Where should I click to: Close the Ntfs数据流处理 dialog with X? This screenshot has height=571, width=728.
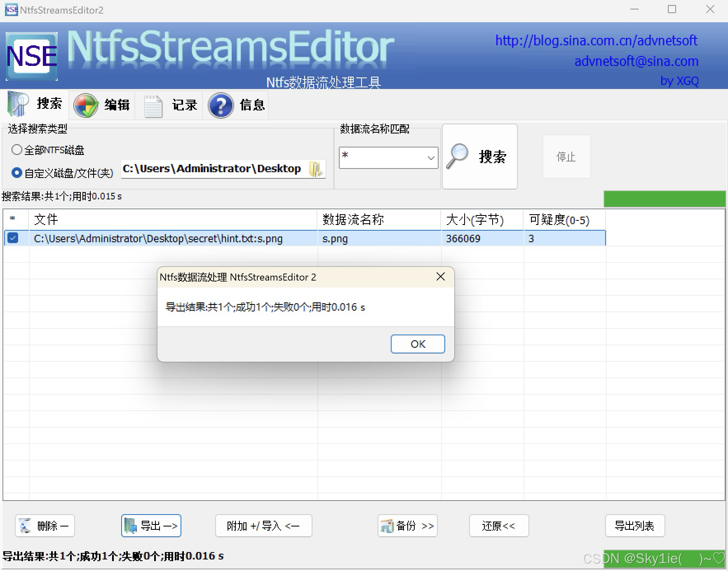click(441, 277)
